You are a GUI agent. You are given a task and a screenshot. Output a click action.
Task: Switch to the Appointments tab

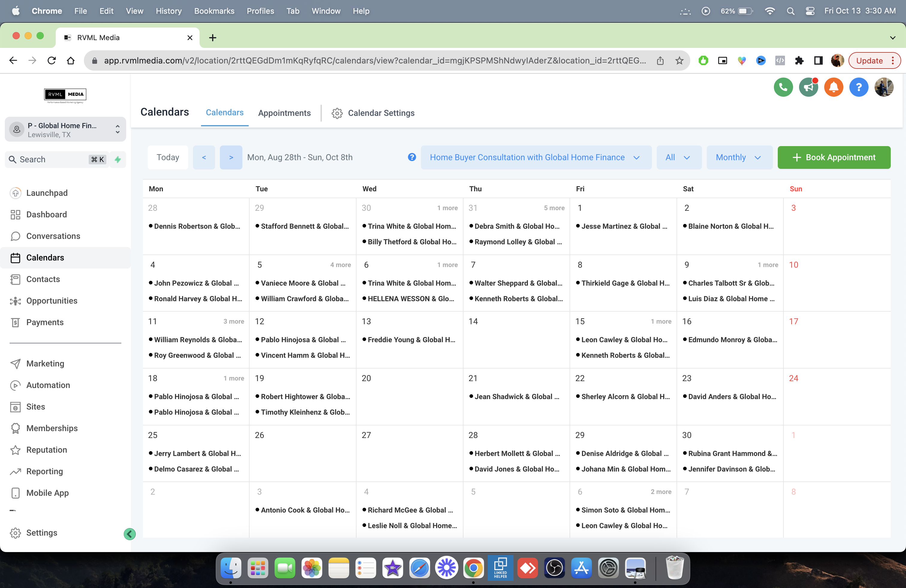pyautogui.click(x=284, y=113)
